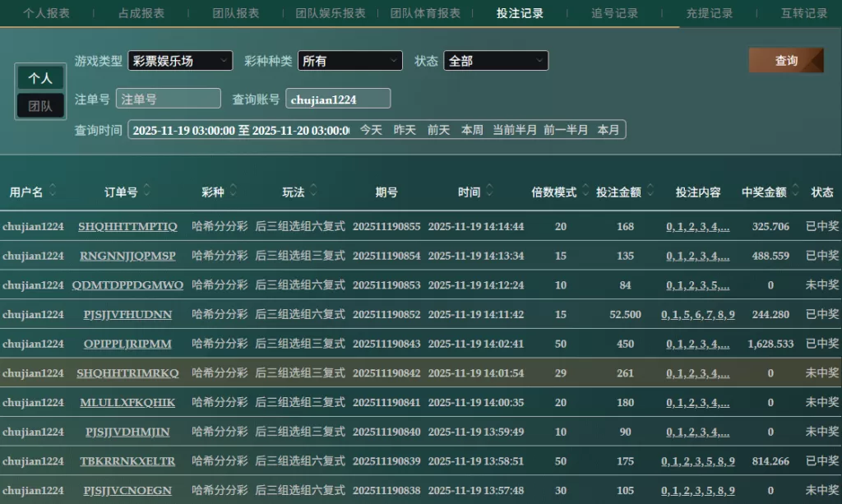Viewport: 842px width, 504px height.
Task: Open the 游戏类型 dropdown
Action: (180, 61)
